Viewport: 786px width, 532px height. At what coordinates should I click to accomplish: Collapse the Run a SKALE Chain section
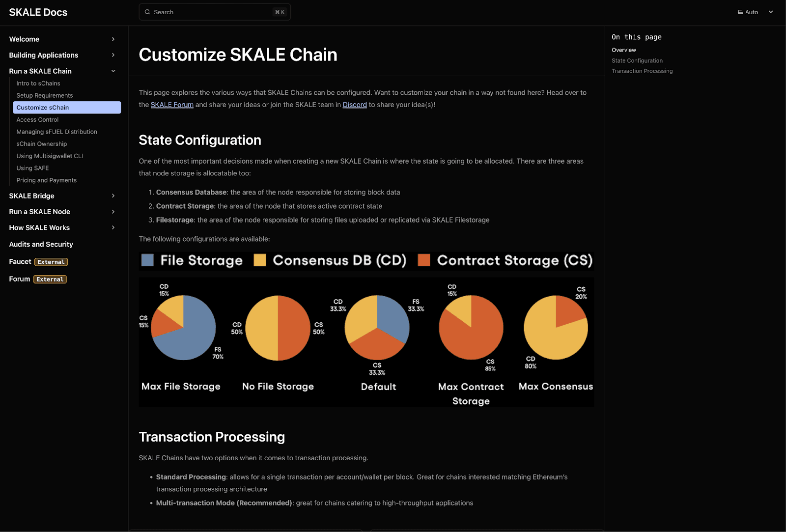pos(113,71)
